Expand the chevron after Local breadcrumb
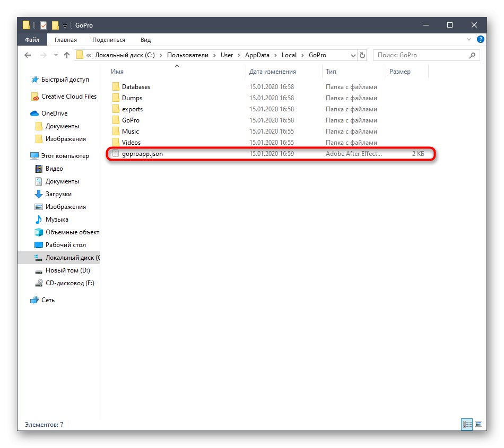The image size is (504, 448). [x=302, y=55]
